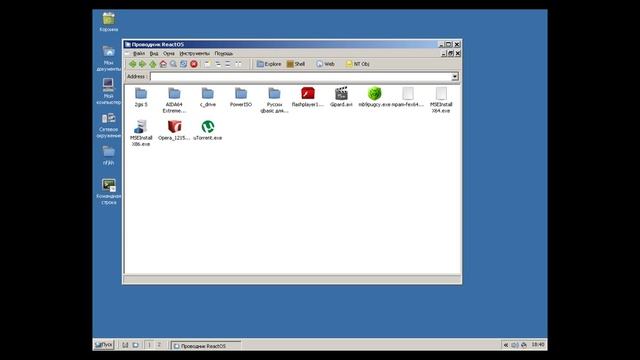Select the PowerISO folder
This screenshot has height=360, width=640.
click(x=241, y=97)
